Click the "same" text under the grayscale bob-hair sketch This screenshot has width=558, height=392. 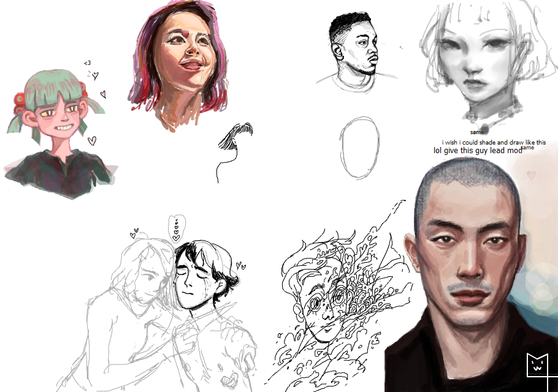click(477, 132)
